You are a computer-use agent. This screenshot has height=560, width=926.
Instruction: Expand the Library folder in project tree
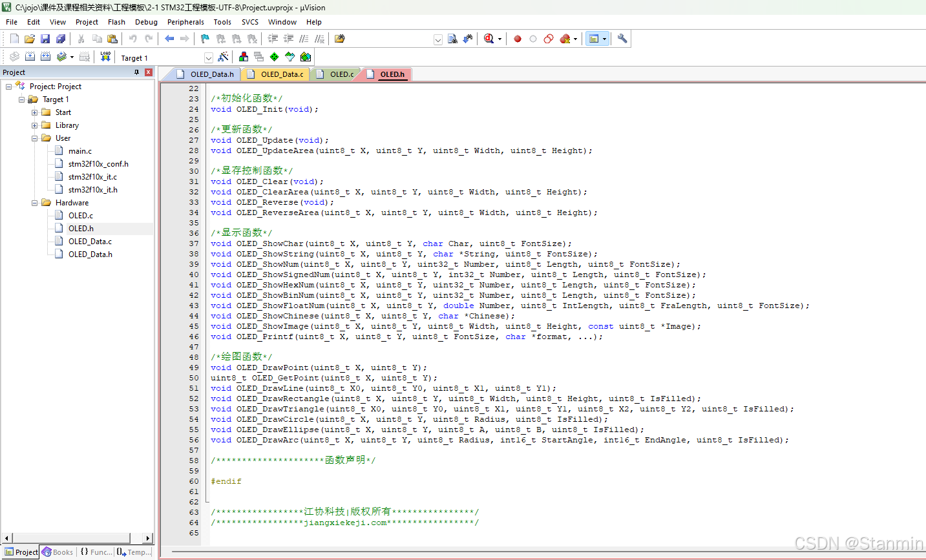click(34, 125)
